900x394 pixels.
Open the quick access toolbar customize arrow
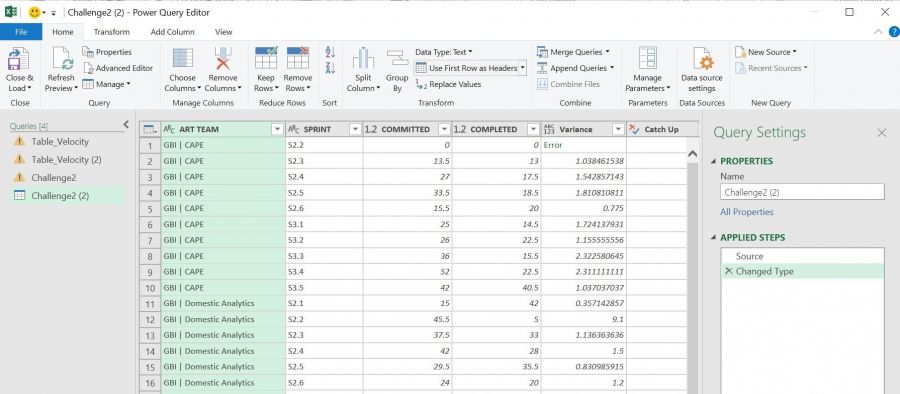(53, 13)
